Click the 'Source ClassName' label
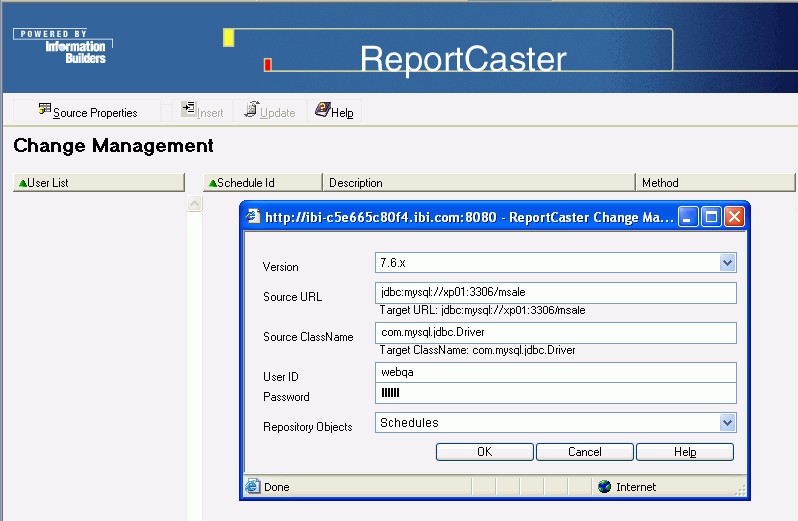The width and height of the screenshot is (798, 521). pos(308,337)
